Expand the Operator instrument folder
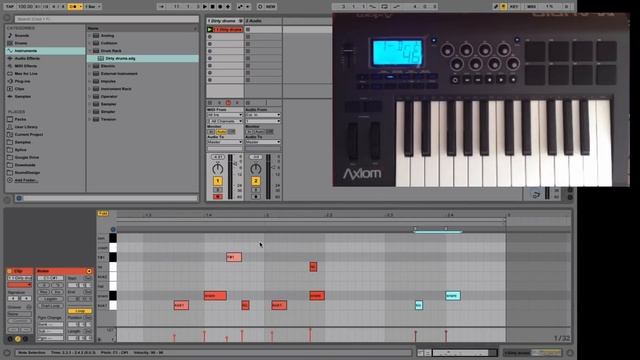The image size is (640, 360). pyautogui.click(x=89, y=96)
